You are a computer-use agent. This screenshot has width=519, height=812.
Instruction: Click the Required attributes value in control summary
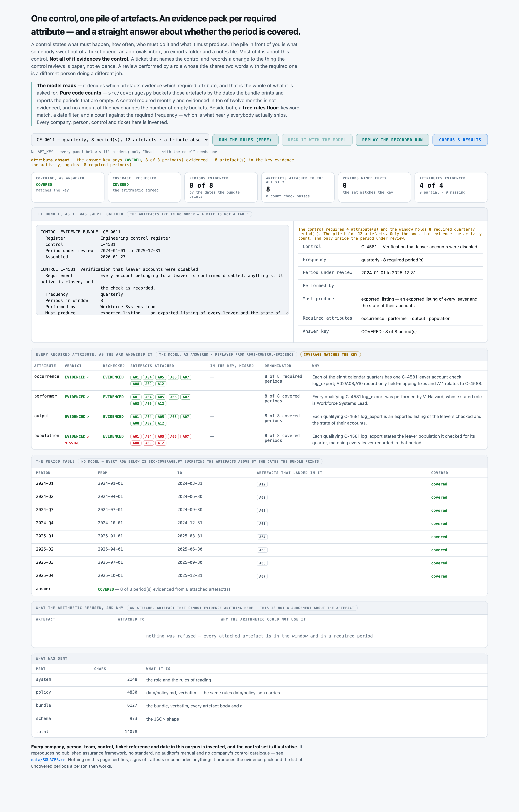(x=406, y=319)
